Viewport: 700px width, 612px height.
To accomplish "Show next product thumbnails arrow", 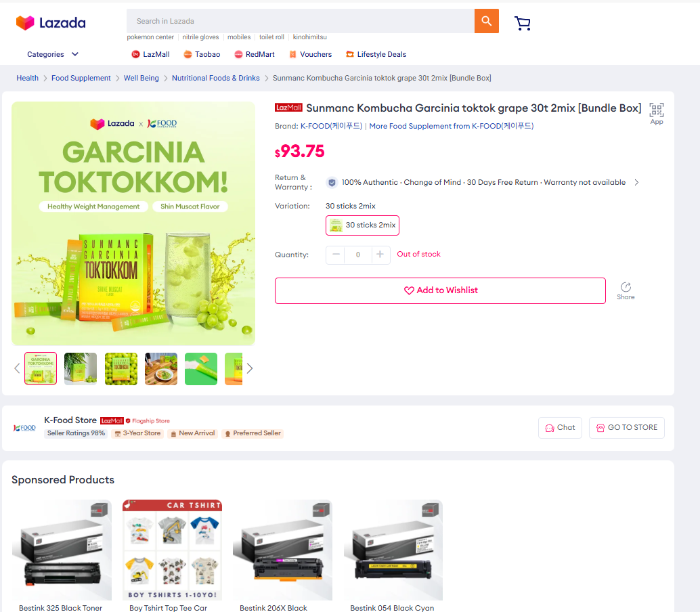I will (x=250, y=368).
